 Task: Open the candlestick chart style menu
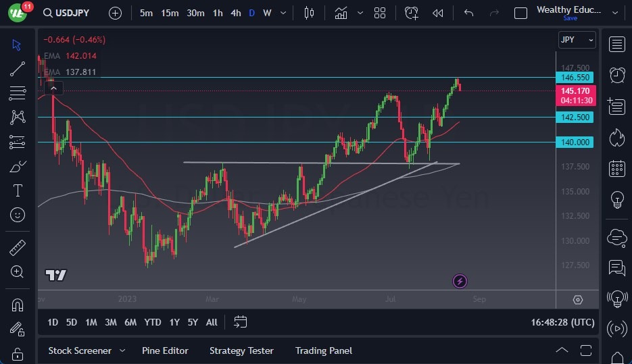click(310, 13)
